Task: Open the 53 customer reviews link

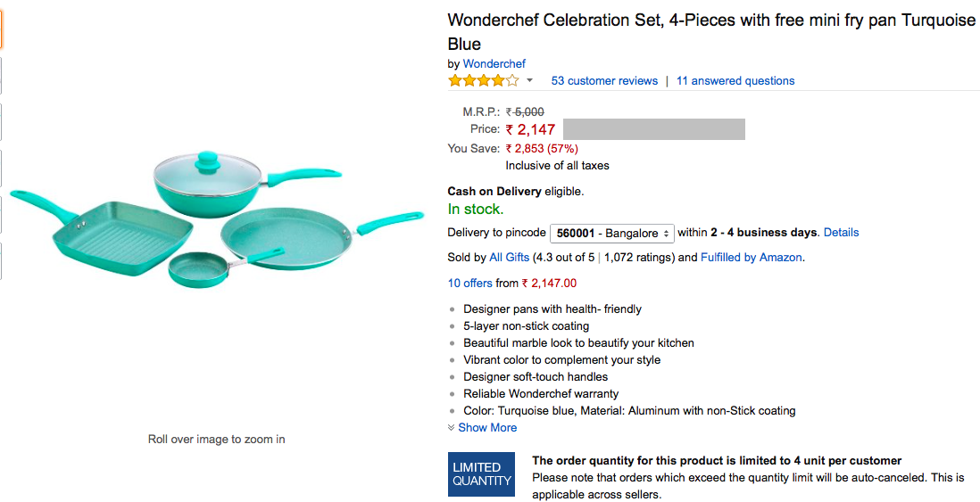Action: click(604, 81)
